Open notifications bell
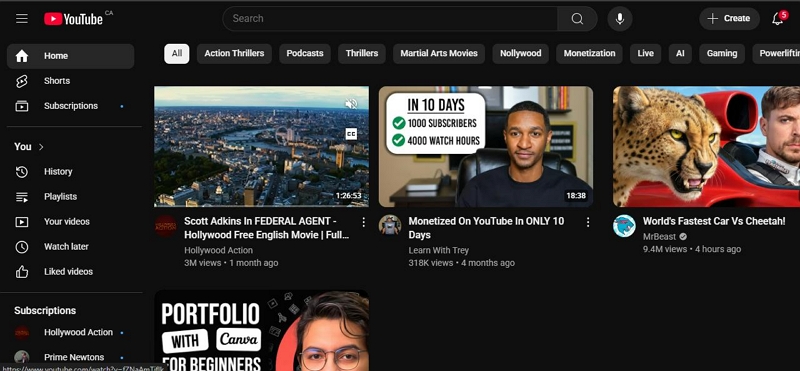The image size is (800, 371). 778,19
